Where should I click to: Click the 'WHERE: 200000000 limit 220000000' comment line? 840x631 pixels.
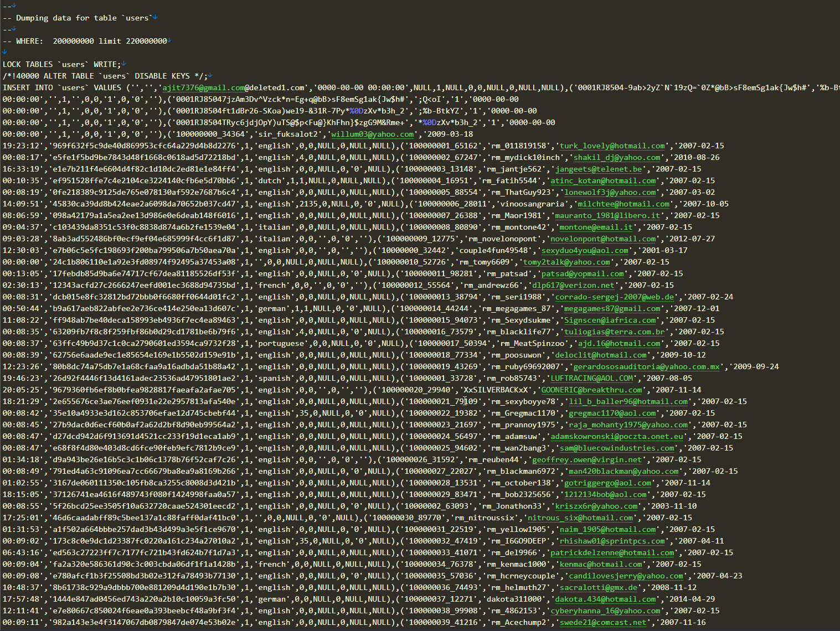(x=85, y=41)
